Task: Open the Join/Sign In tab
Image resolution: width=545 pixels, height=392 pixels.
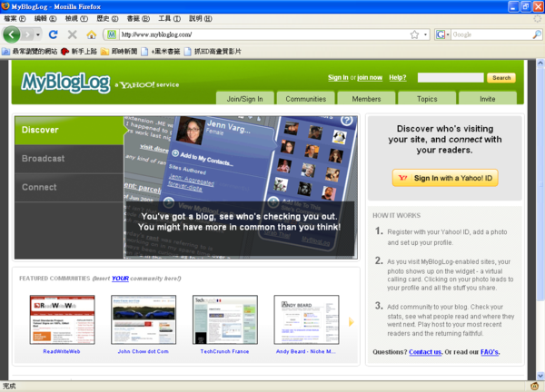Action: coord(244,99)
